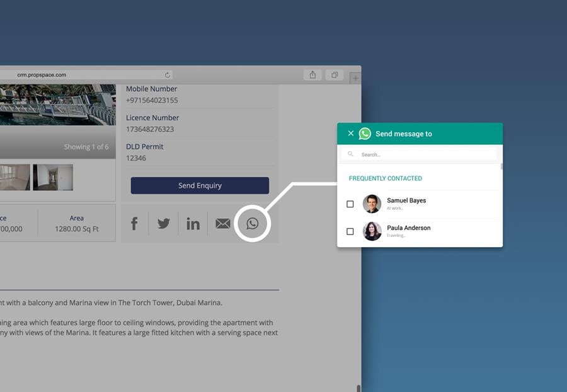Click the FREQUENTLY CONTACTED heading
This screenshot has height=392, width=567.
(x=386, y=178)
